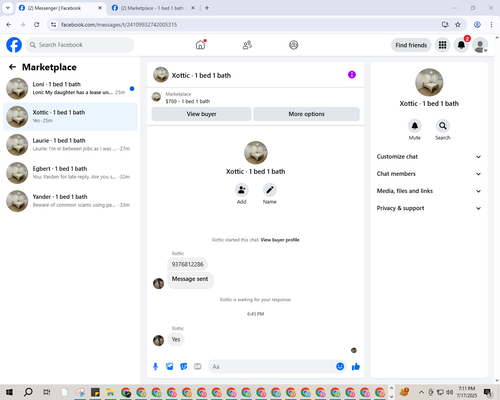Open Yander - 1 bed 1 bath conversation

[x=70, y=201]
